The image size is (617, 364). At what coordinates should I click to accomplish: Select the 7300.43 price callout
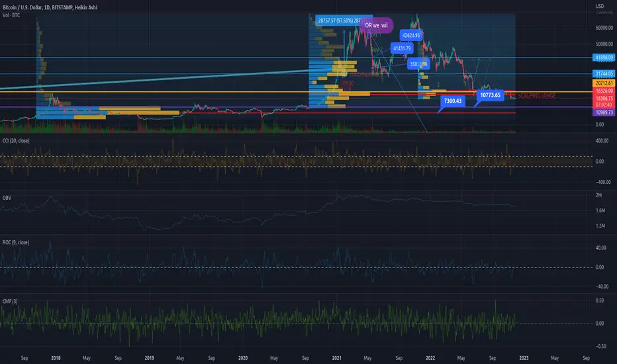point(453,101)
